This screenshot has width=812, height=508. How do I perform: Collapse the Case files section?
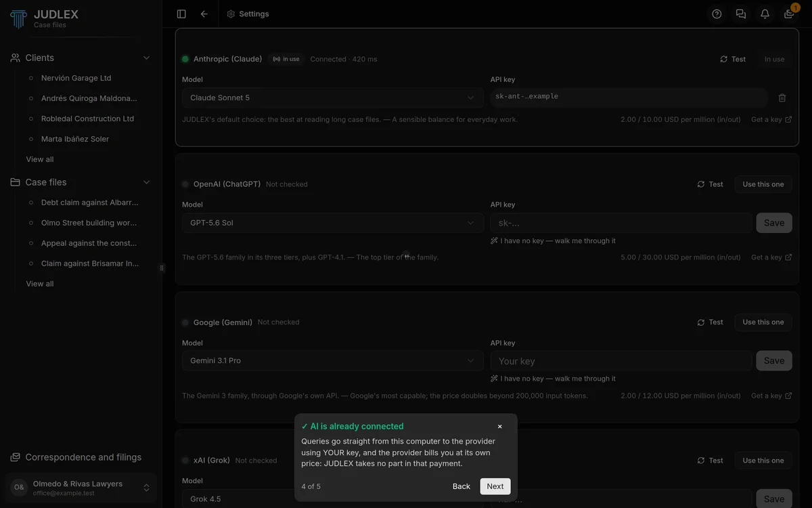(x=146, y=182)
